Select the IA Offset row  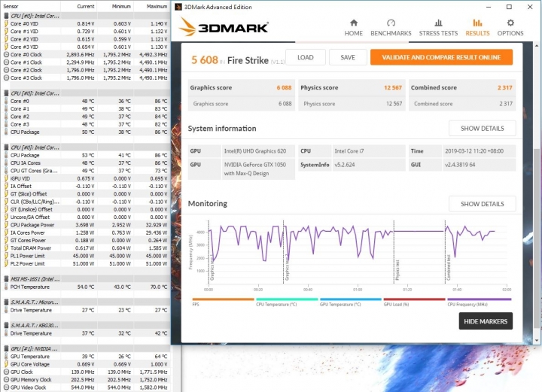tap(85, 186)
